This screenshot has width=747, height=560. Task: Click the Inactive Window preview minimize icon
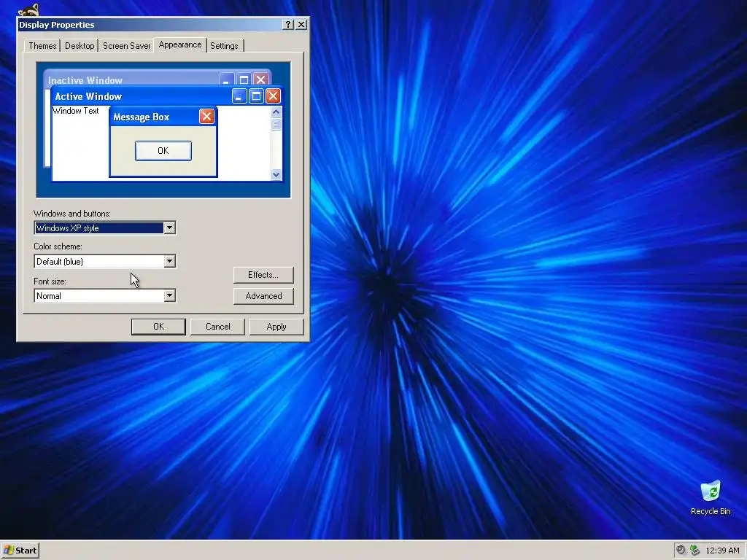coord(227,79)
